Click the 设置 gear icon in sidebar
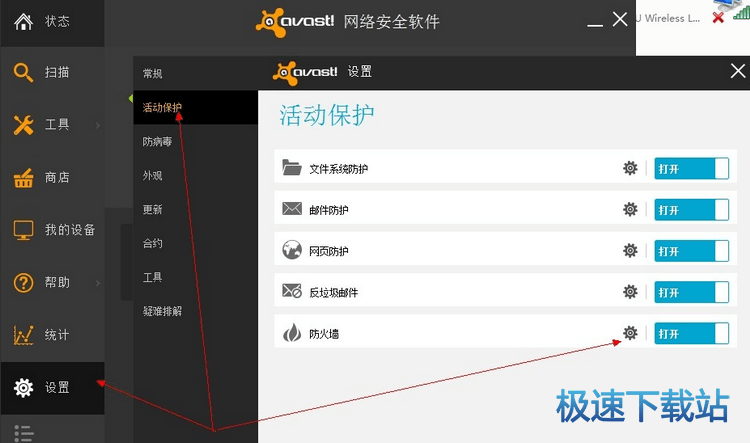Screen dimensions: 750x443 pos(23,388)
